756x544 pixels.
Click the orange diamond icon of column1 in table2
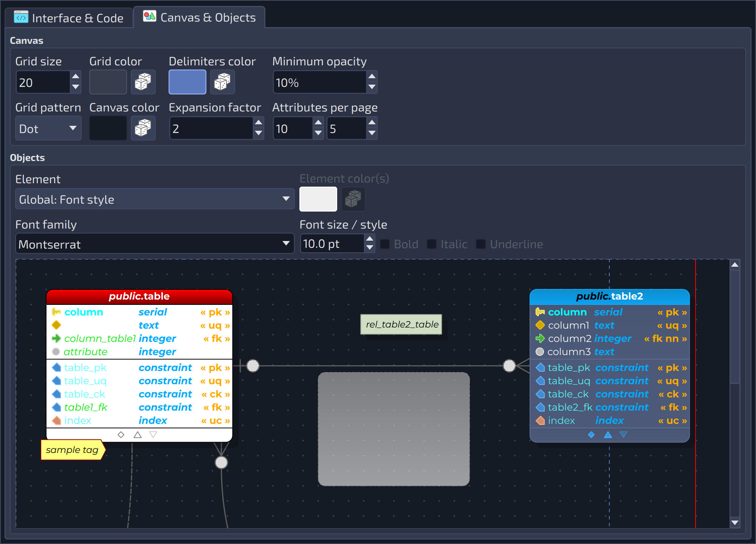[540, 325]
